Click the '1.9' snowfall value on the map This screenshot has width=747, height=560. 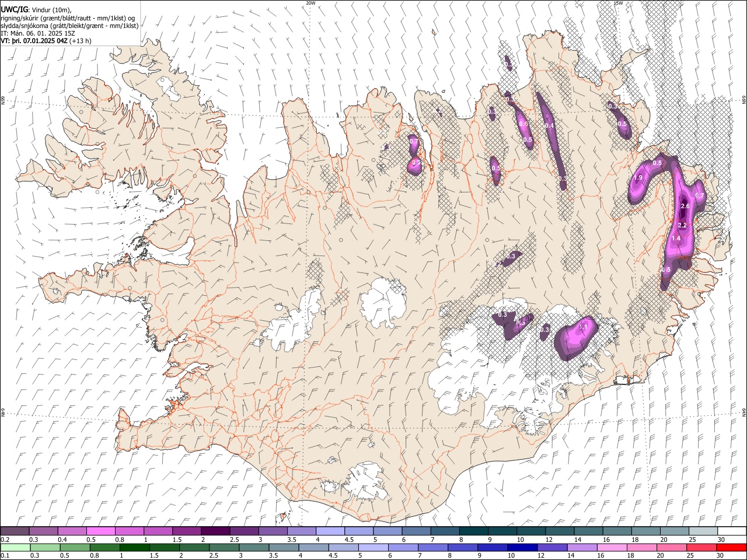coord(638,178)
